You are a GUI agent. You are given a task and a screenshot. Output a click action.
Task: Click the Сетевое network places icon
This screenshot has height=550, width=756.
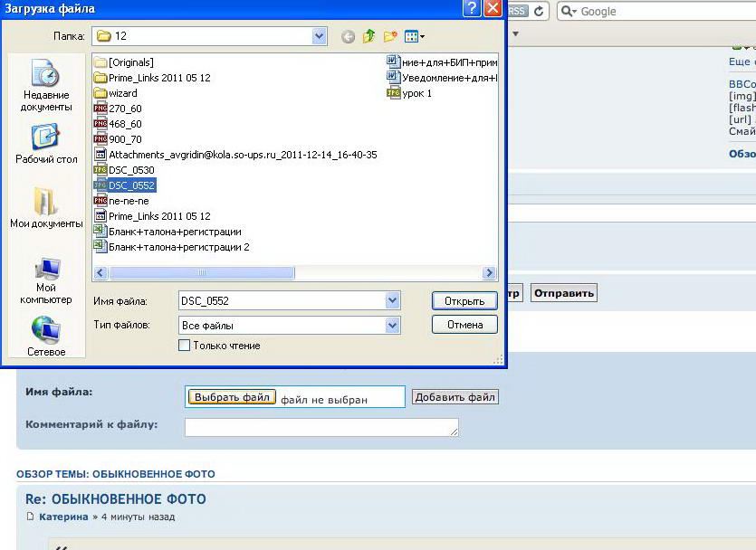pos(46,337)
